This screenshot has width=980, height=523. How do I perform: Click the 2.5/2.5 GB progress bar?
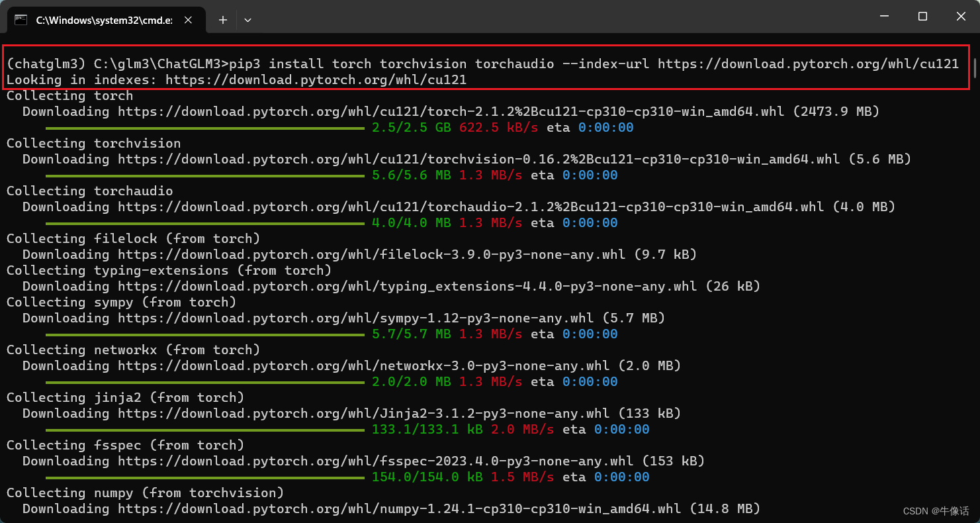coord(204,128)
